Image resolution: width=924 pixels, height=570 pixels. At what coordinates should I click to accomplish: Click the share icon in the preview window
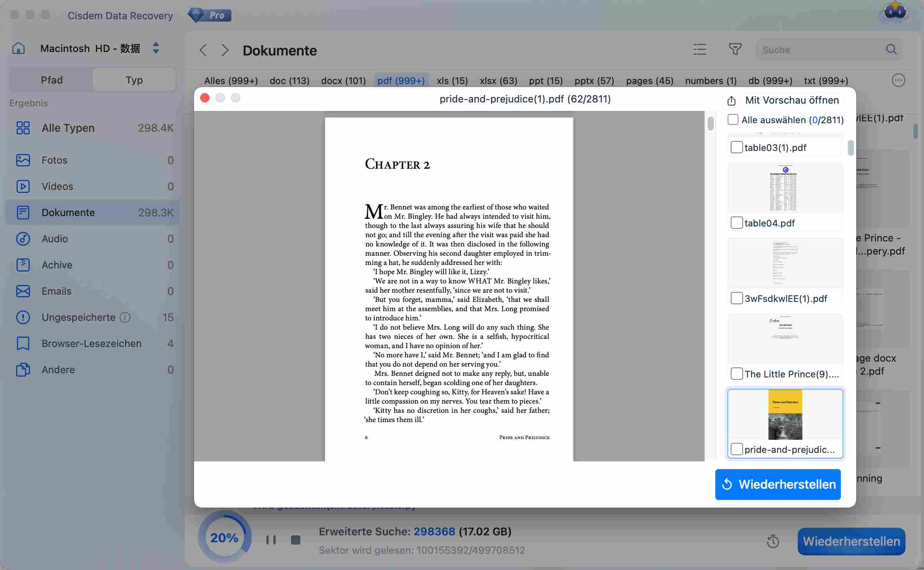(x=731, y=101)
